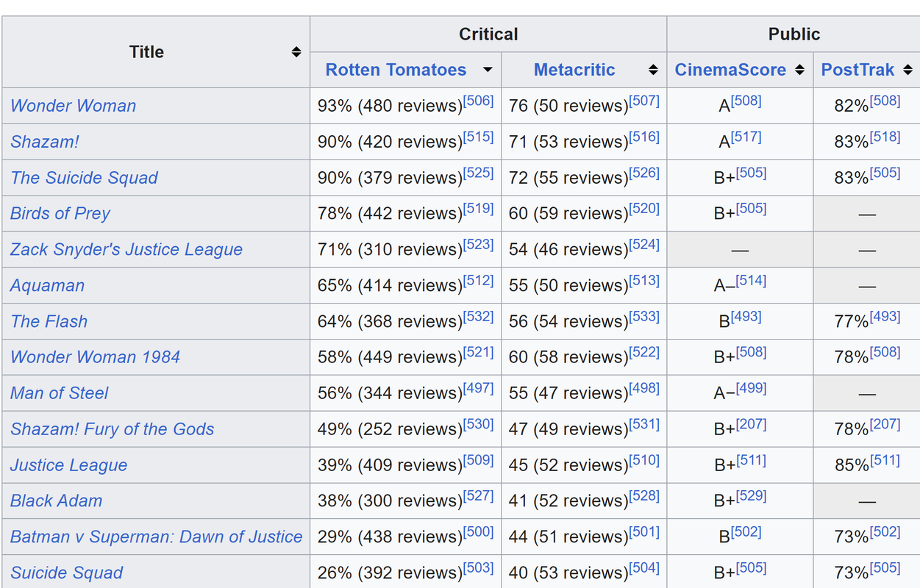Follow citation [515] in Shazam! row

[478, 137]
